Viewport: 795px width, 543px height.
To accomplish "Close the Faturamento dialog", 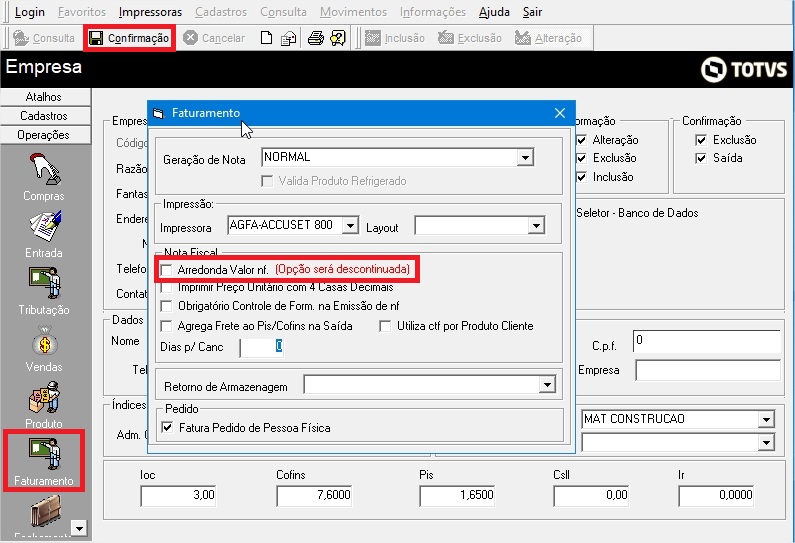I will coord(560,113).
